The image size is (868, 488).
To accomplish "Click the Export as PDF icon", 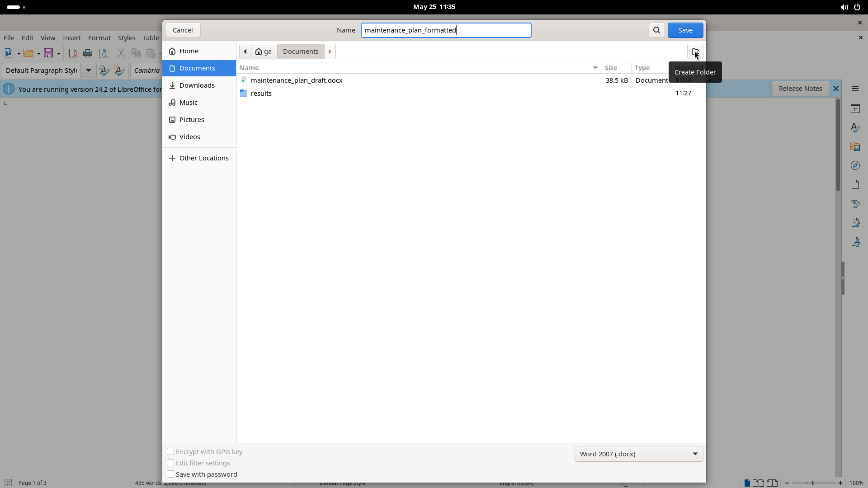I will (x=73, y=53).
